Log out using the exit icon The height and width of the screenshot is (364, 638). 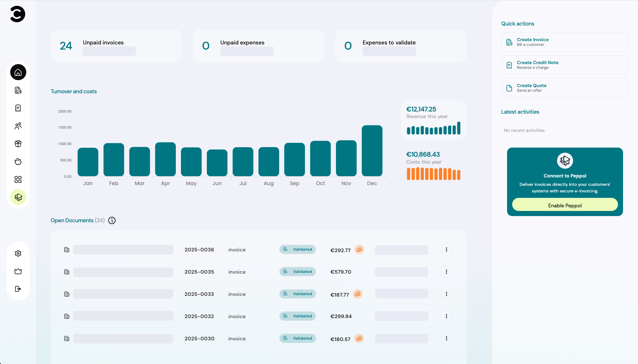point(18,289)
